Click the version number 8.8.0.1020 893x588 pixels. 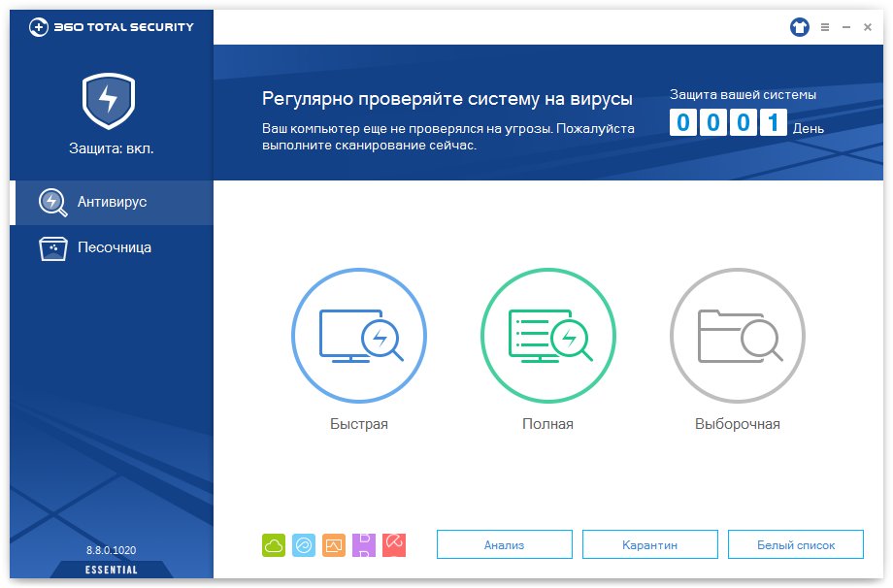tap(111, 550)
